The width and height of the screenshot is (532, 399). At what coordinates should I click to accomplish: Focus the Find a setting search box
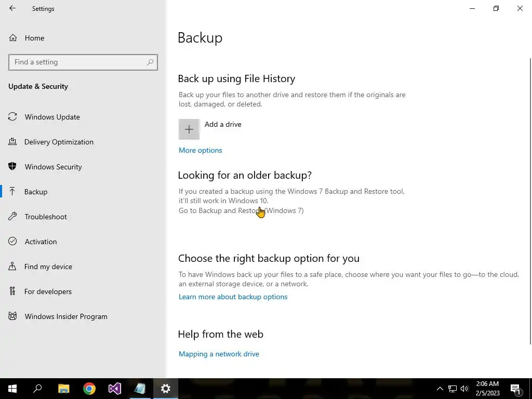(83, 62)
